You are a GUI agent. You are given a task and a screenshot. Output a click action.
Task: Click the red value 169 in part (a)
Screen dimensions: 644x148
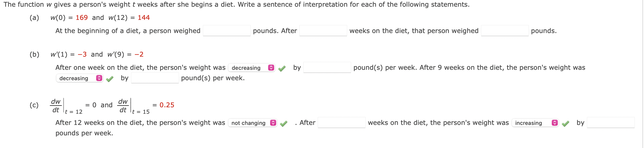click(x=82, y=18)
